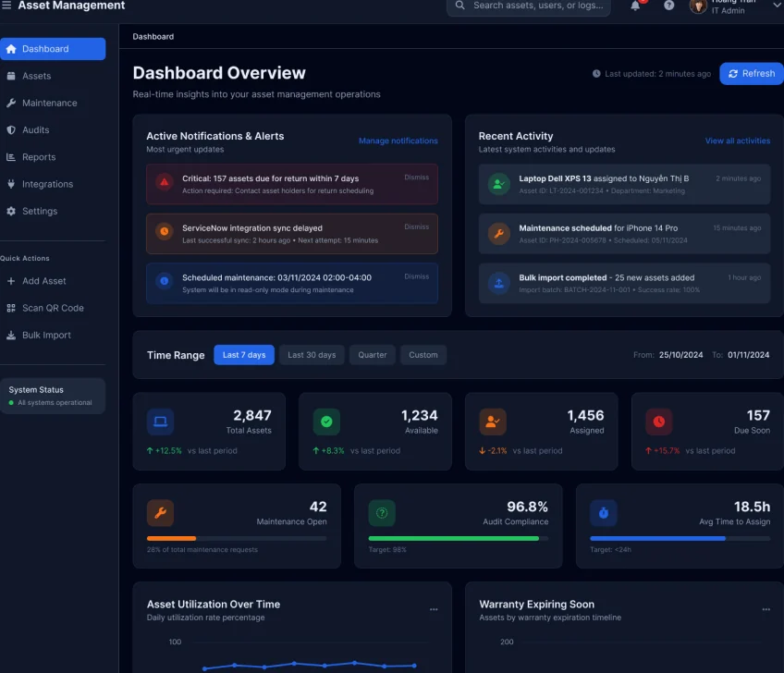Click Add Asset quick action

(53, 281)
